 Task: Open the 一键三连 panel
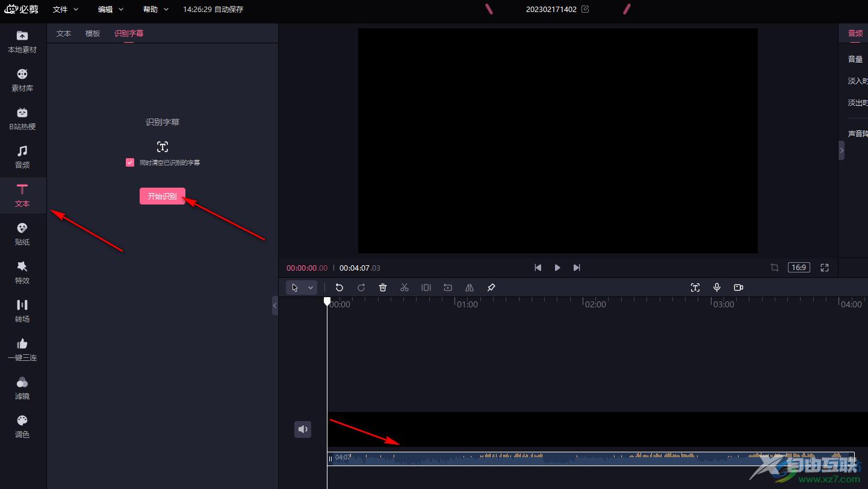pos(22,350)
